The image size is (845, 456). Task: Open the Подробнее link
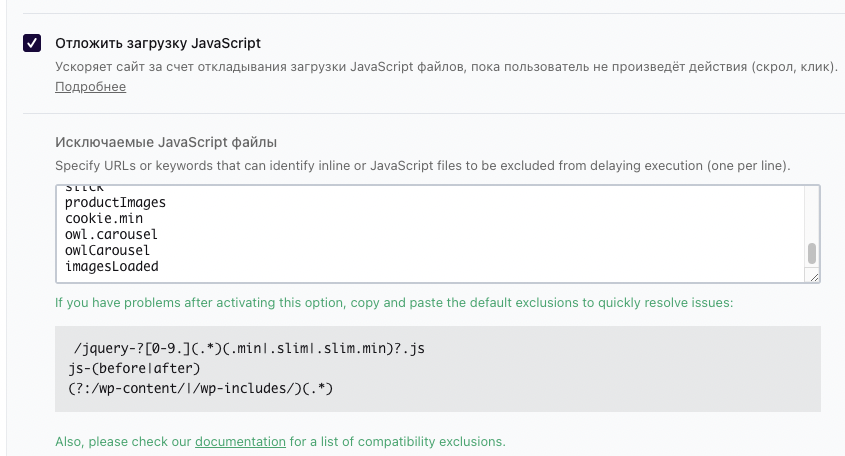[90, 87]
